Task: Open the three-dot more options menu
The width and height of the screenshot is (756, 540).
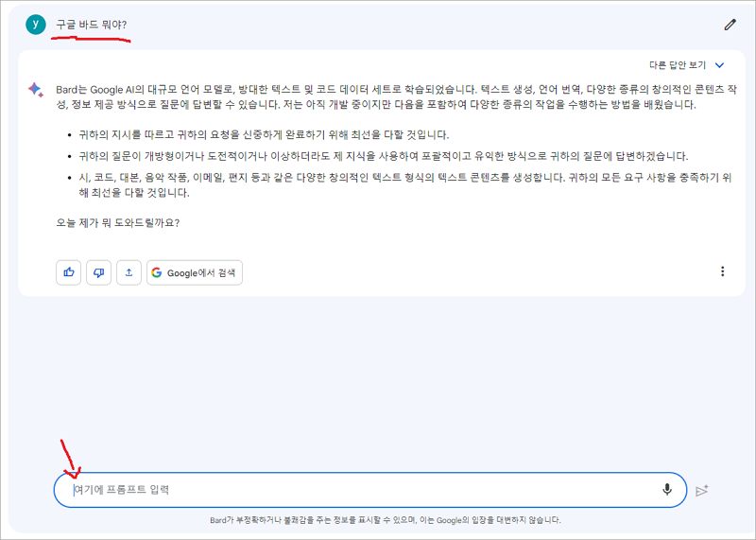Action: pos(723,271)
